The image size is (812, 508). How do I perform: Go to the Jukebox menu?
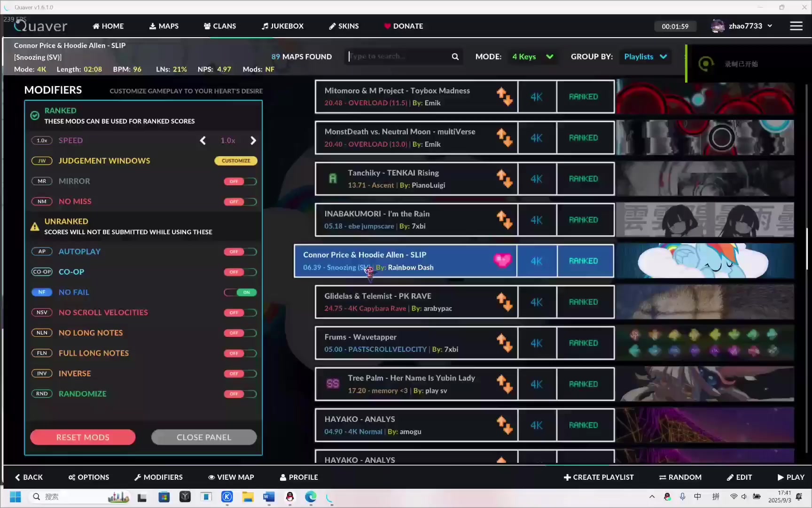(x=282, y=26)
